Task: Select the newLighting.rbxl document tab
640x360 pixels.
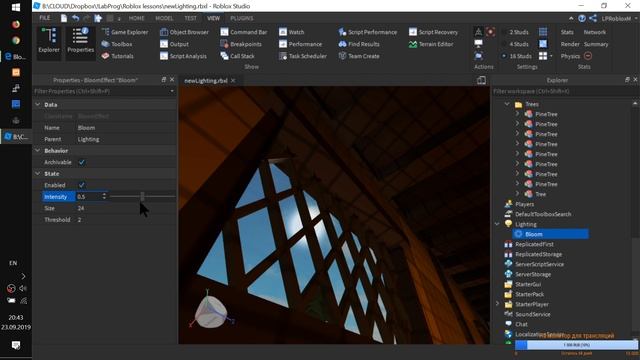Action: click(206, 80)
